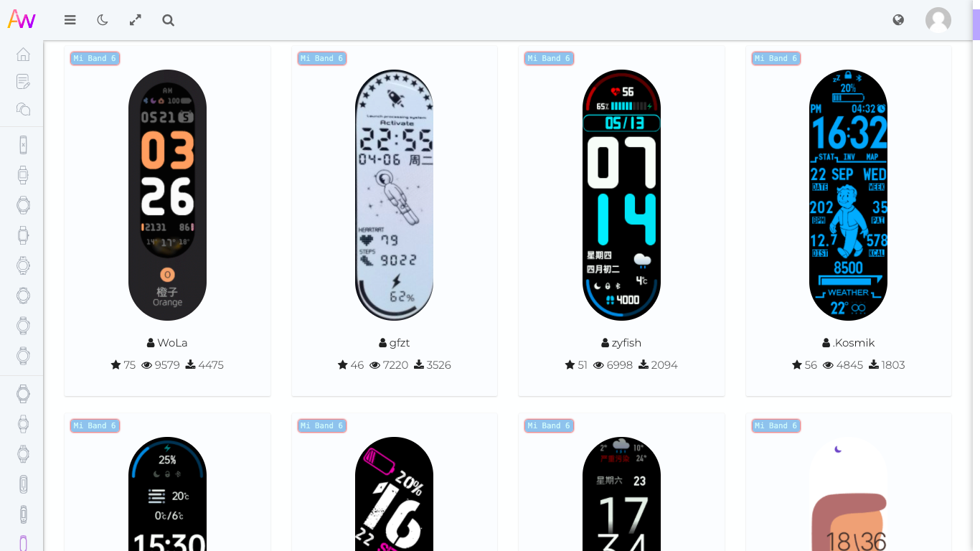Click author name zyfish
Screen dimensions: 980x551
[x=626, y=343]
